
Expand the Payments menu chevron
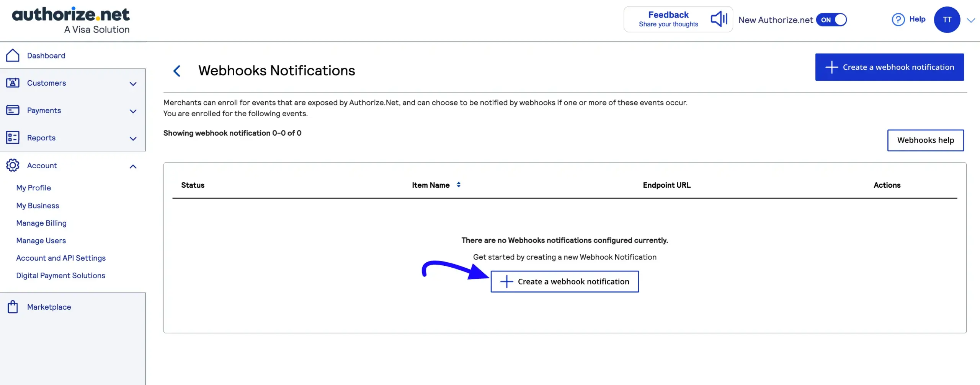coord(133,111)
